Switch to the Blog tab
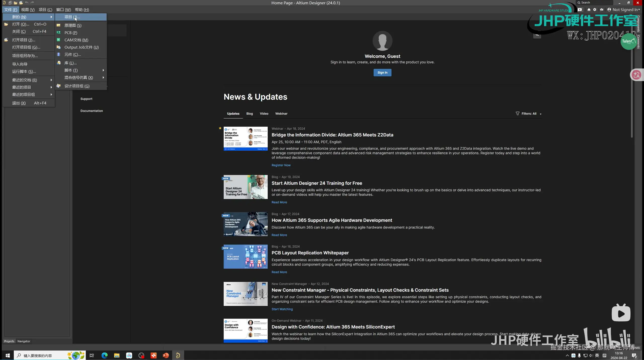This screenshot has width=644, height=360. coord(250,114)
